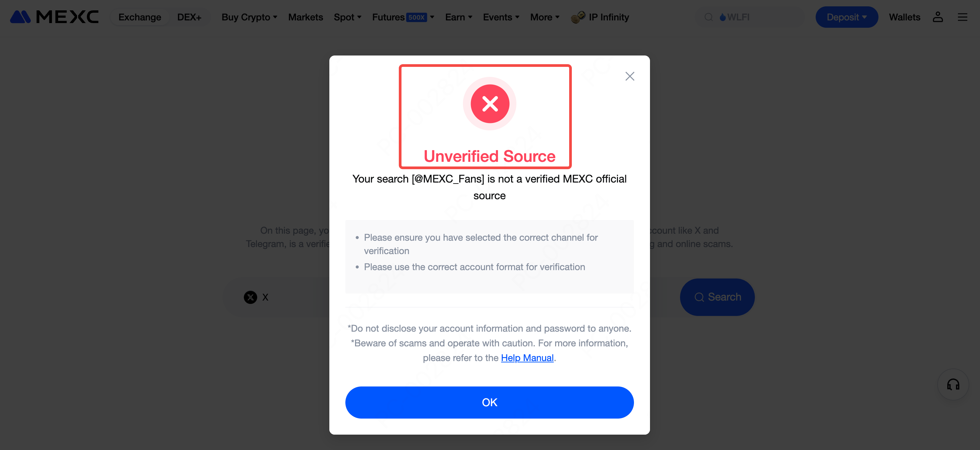Open the Markets page
Image resolution: width=980 pixels, height=450 pixels.
[x=306, y=17]
